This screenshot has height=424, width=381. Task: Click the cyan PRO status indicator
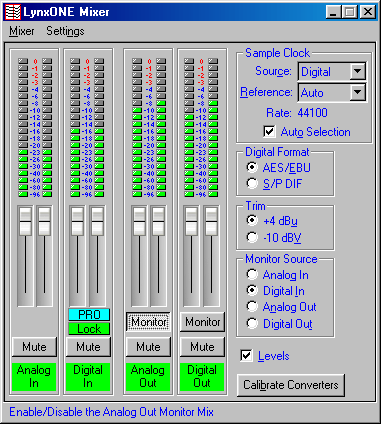tap(89, 315)
